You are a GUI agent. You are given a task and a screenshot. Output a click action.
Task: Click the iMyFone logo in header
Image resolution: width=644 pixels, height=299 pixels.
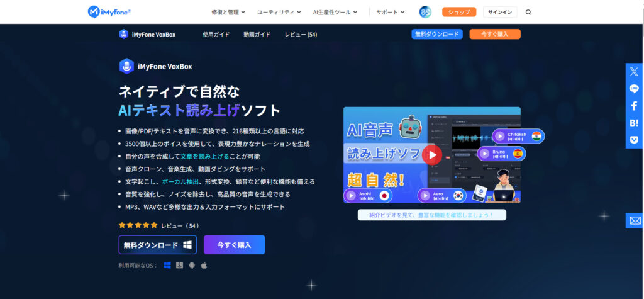(x=109, y=12)
